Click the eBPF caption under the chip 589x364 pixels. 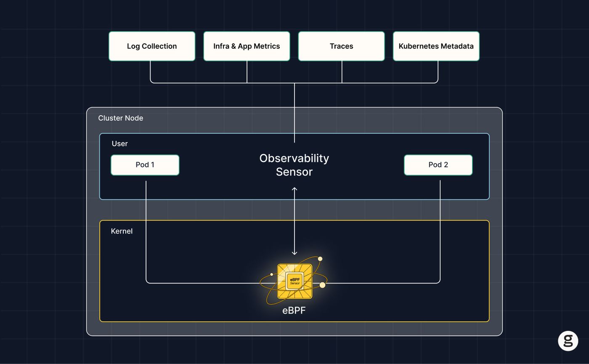tap(294, 311)
